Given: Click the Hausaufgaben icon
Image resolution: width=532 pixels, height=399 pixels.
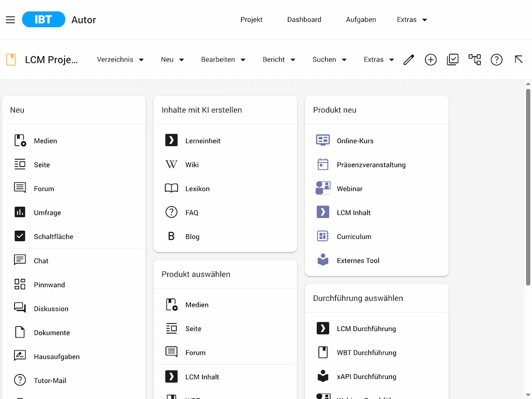Looking at the screenshot, I should (20, 356).
